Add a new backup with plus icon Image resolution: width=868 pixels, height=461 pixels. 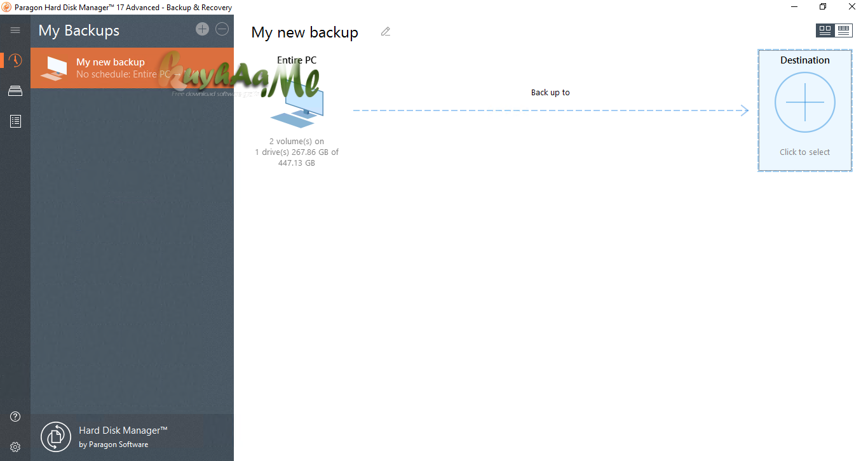coord(202,29)
